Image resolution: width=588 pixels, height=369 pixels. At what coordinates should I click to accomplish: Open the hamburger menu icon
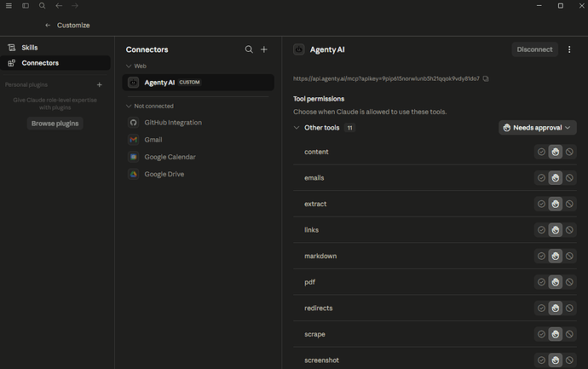(x=9, y=6)
